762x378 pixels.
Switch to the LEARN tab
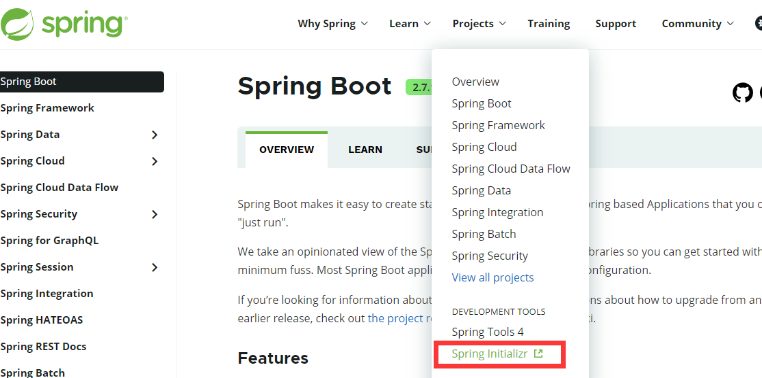[x=365, y=150]
